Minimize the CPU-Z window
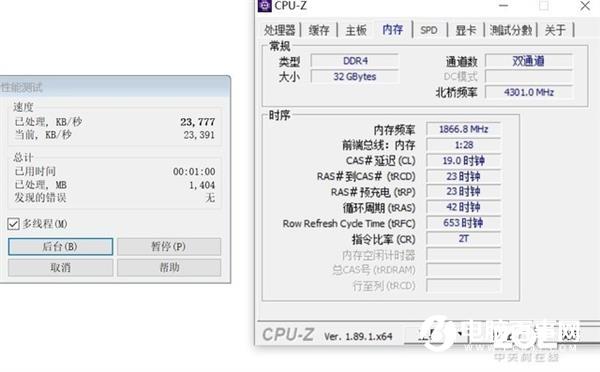 [504, 5]
